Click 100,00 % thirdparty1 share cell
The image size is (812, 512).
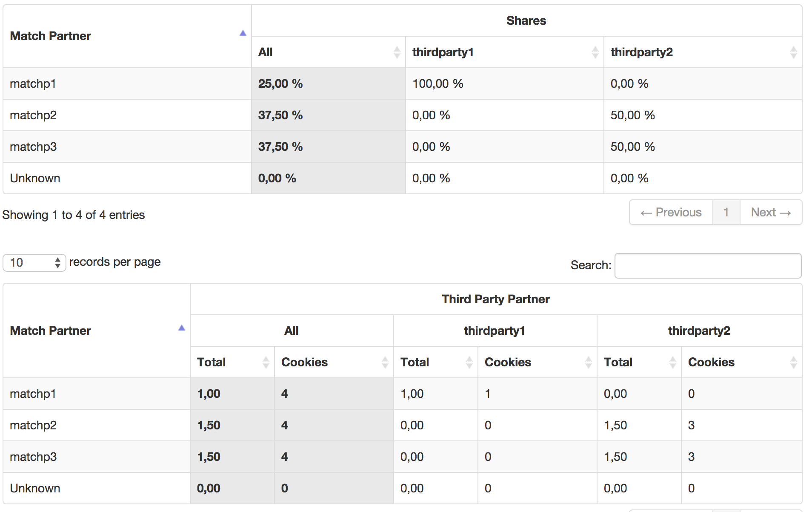[505, 83]
